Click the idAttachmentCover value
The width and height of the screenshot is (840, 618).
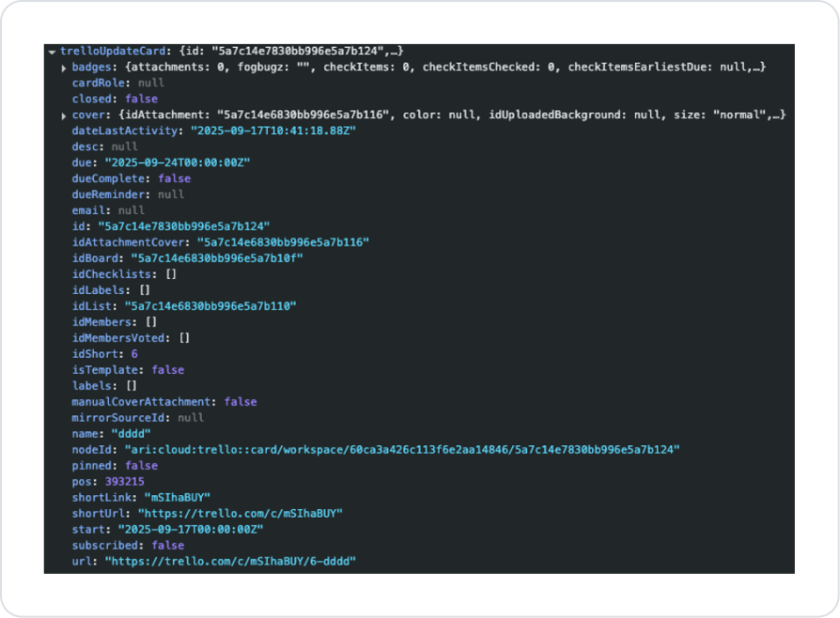tap(283, 242)
